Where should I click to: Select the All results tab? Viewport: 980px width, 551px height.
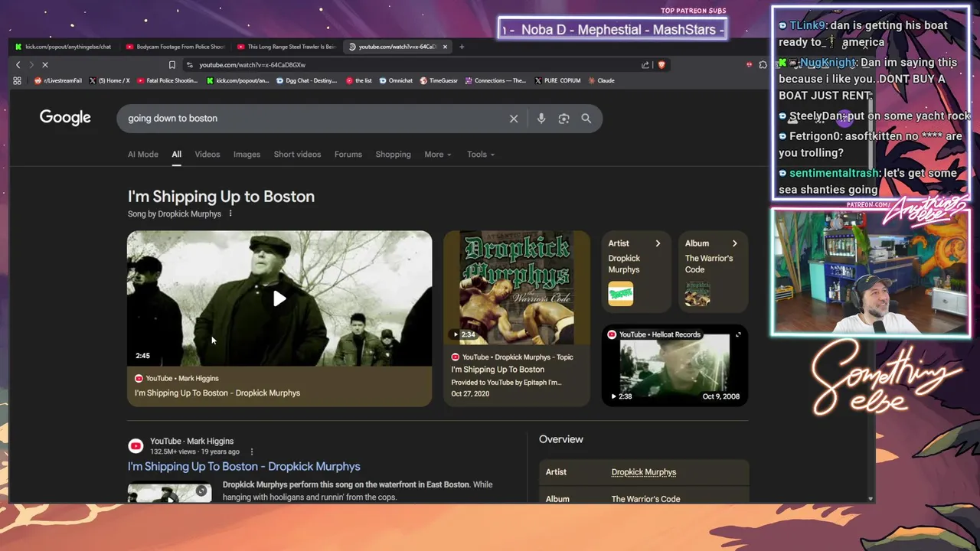tap(176, 155)
